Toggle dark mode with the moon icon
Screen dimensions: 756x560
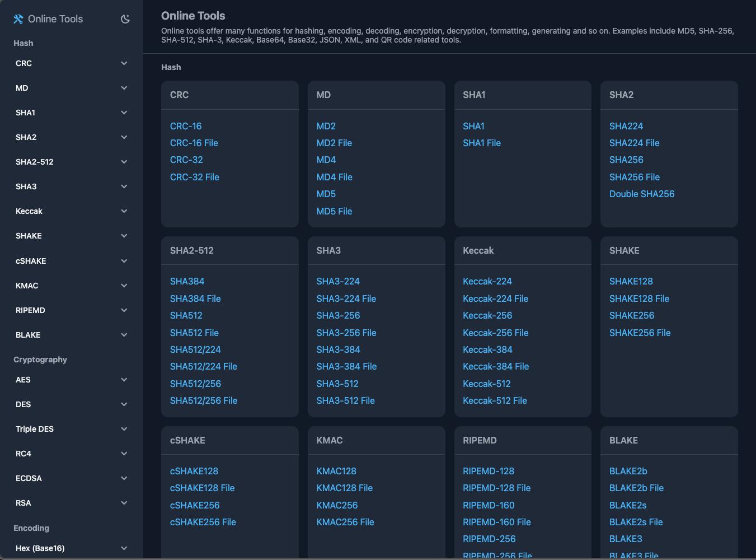pyautogui.click(x=125, y=19)
